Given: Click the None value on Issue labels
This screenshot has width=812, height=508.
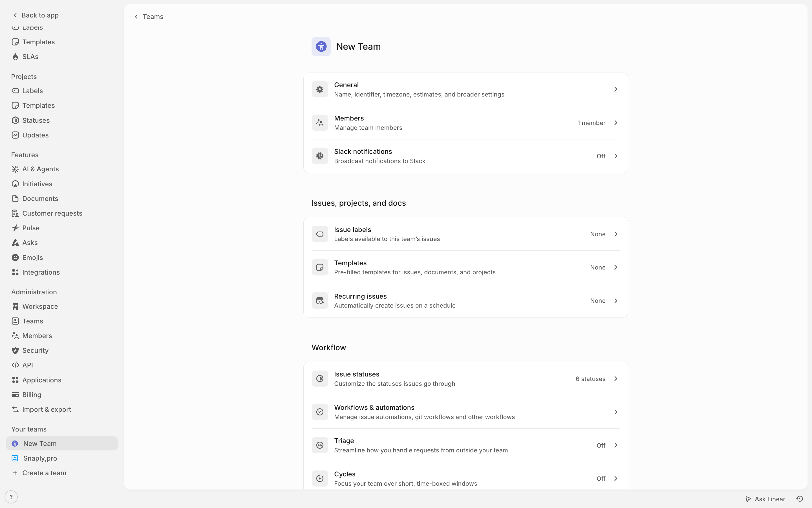Looking at the screenshot, I should 598,234.
